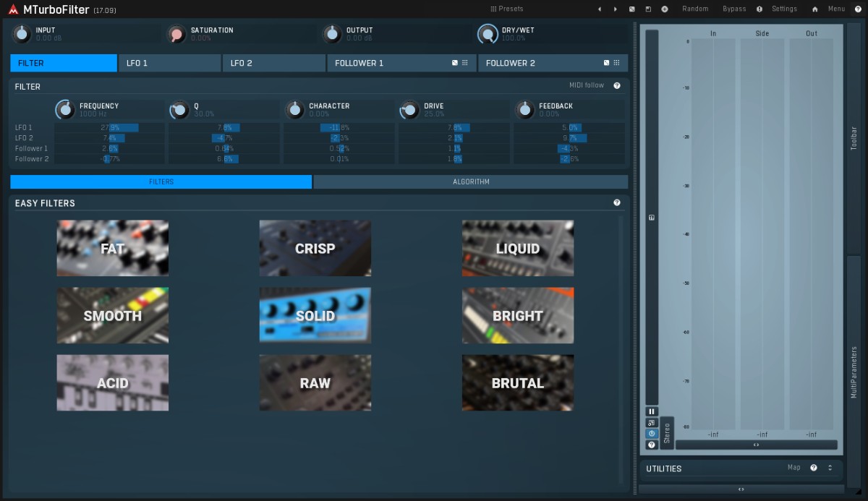This screenshot has width=868, height=501.
Task: Open the title bar help question mark
Action: pos(858,9)
